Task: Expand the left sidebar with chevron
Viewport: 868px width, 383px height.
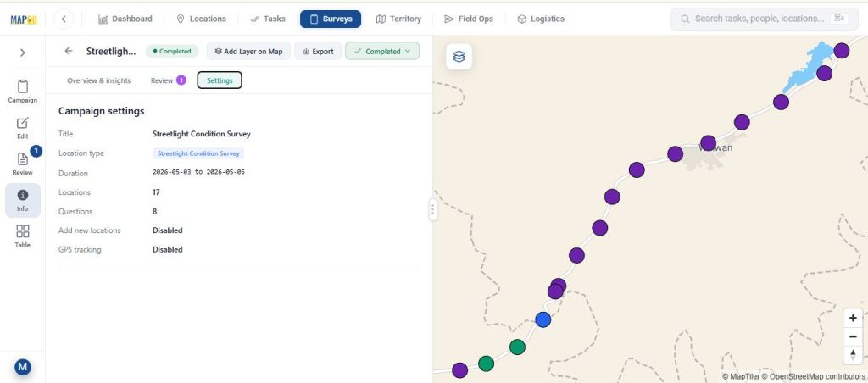Action: point(23,53)
